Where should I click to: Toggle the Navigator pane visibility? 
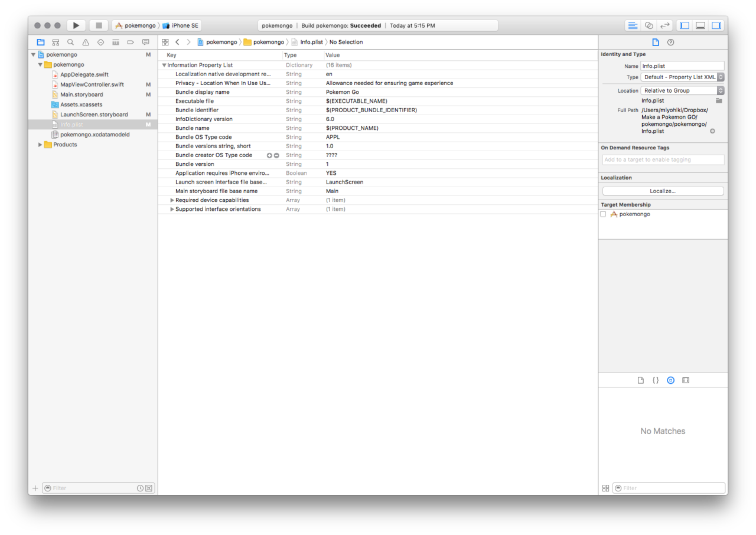click(x=685, y=25)
